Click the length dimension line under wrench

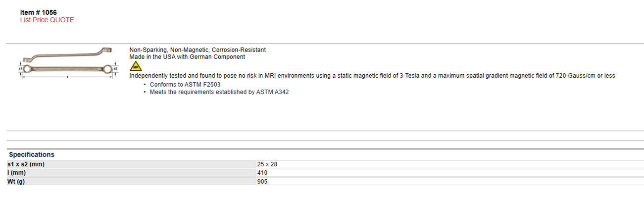pos(68,76)
